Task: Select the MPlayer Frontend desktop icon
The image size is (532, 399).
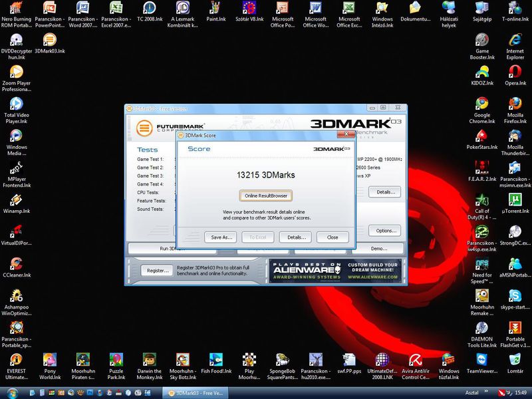Action: tap(16, 174)
